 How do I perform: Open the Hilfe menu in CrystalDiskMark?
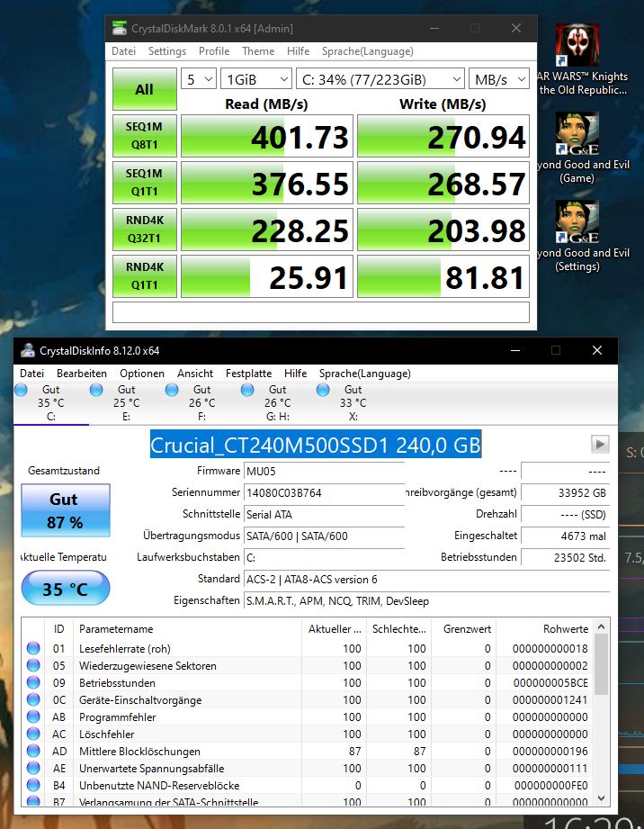[298, 51]
